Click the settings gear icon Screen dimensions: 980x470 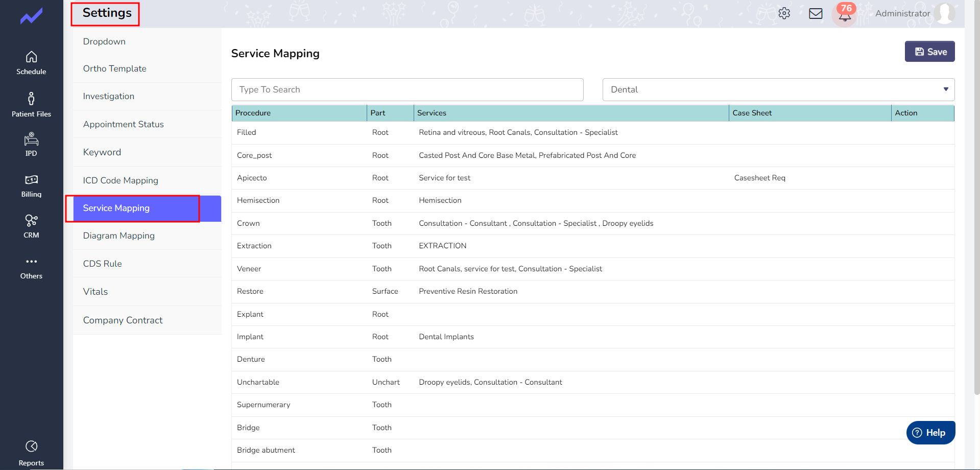click(784, 13)
